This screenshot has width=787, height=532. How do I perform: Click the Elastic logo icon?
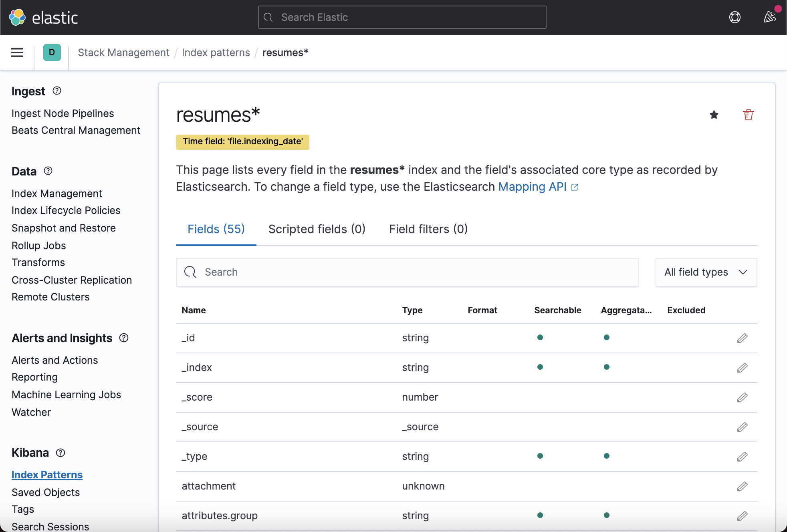pyautogui.click(x=17, y=17)
